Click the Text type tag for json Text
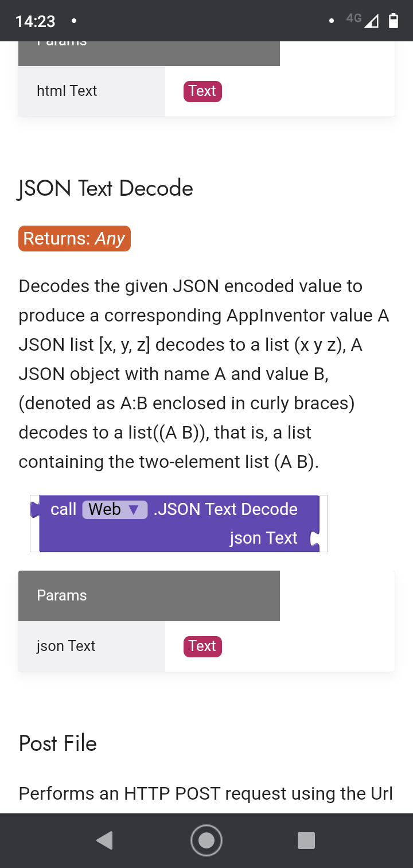 (202, 646)
